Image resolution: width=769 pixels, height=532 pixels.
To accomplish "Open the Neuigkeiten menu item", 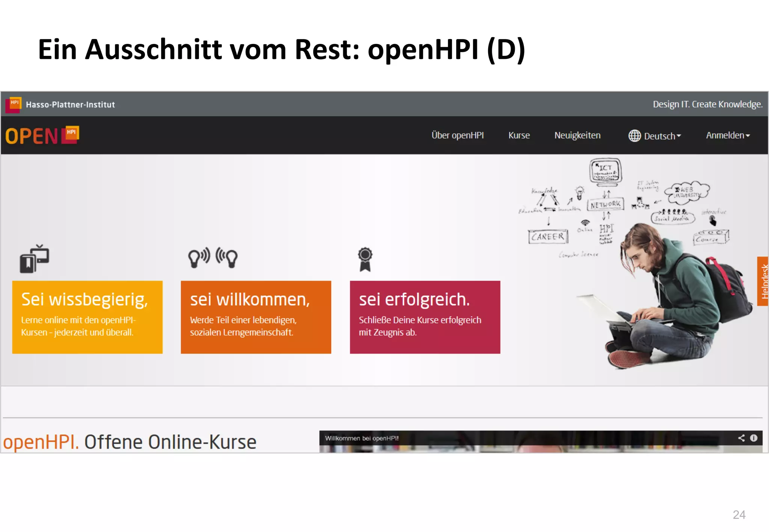I will (x=577, y=135).
